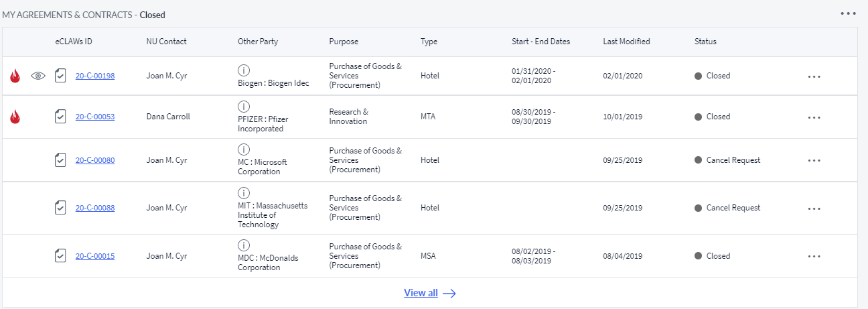868x309 pixels.
Task: Click Cancel Request status for 20-C-00080
Action: [x=728, y=160]
